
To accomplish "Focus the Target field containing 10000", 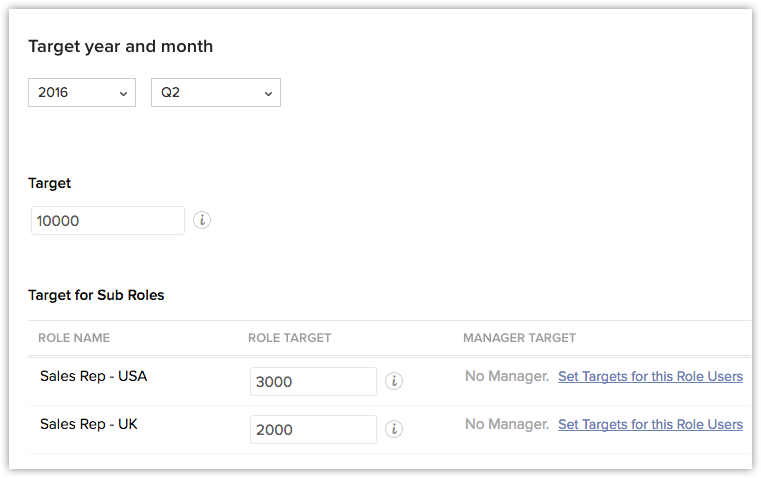I will tap(108, 220).
